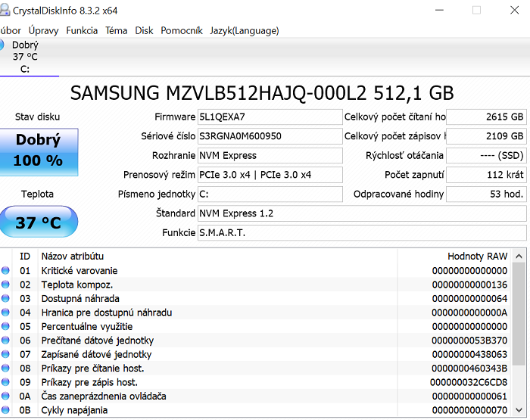Viewport: 530px width, 420px height.
Task: Click status dot for Zapísané dátové jednotky
Action: (5, 354)
